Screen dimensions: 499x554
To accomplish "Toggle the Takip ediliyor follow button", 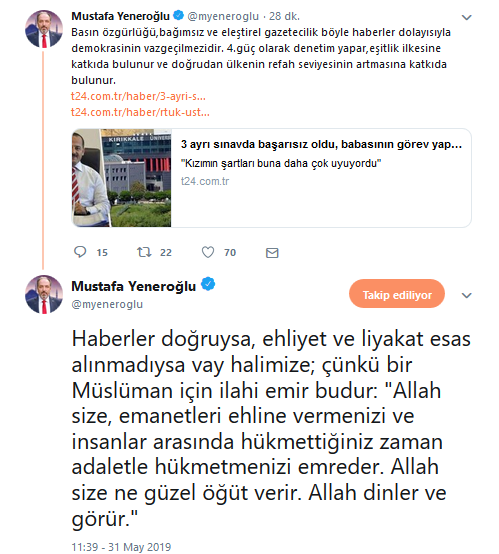I will pyautogui.click(x=397, y=294).
